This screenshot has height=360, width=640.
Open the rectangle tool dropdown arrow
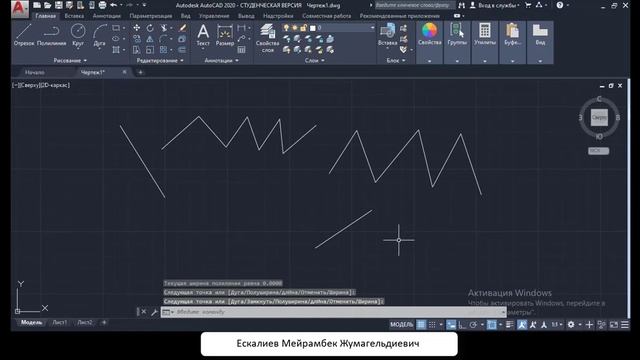click(124, 28)
